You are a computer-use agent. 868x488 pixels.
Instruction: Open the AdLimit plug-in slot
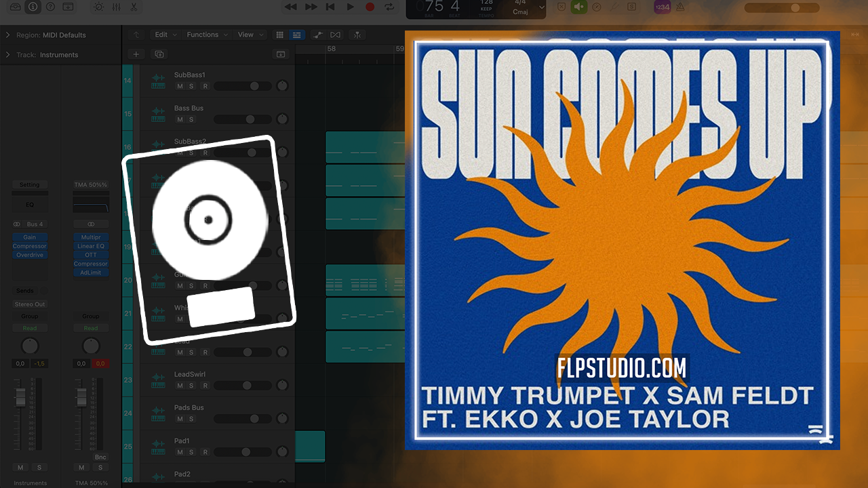[91, 272]
